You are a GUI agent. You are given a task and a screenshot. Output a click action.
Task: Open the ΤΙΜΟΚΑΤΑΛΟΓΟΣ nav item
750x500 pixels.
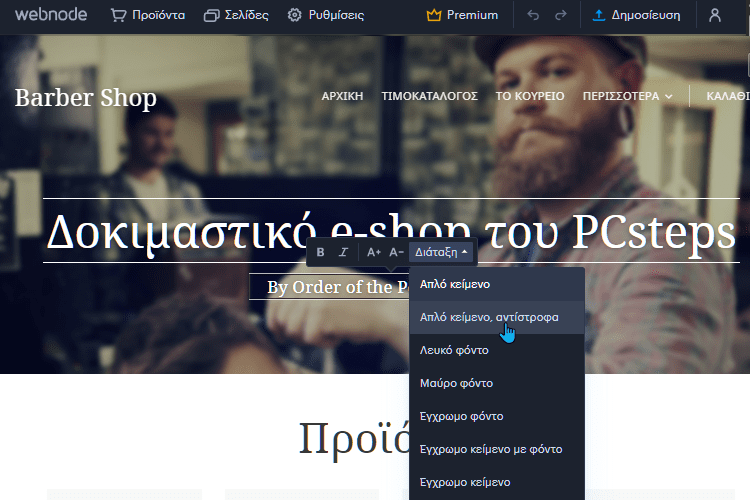click(430, 96)
